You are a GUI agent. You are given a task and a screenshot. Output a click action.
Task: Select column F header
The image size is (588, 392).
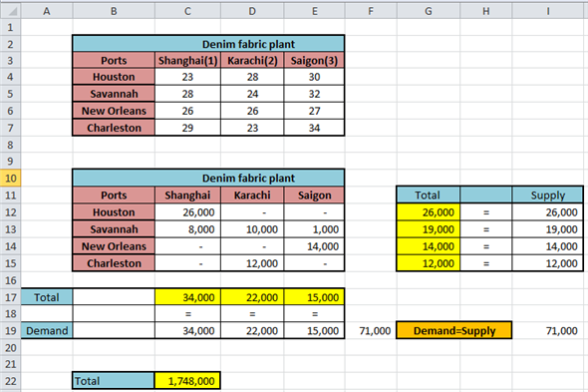[371, 11]
